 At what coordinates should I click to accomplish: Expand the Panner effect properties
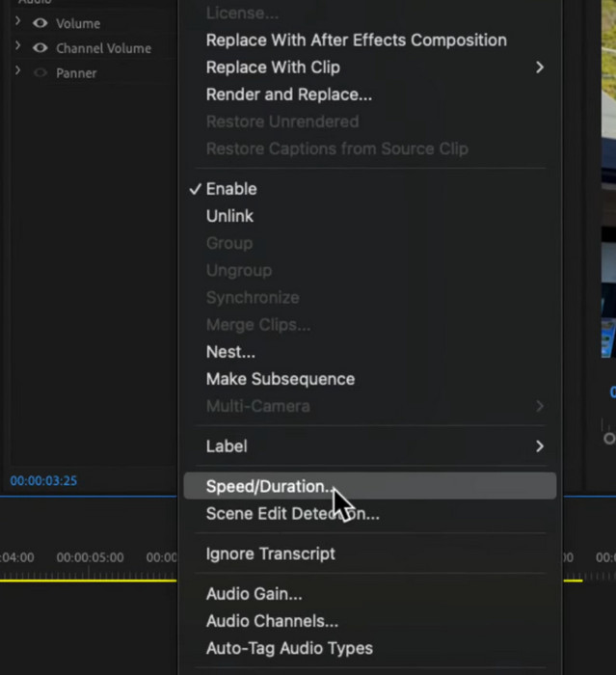[17, 72]
